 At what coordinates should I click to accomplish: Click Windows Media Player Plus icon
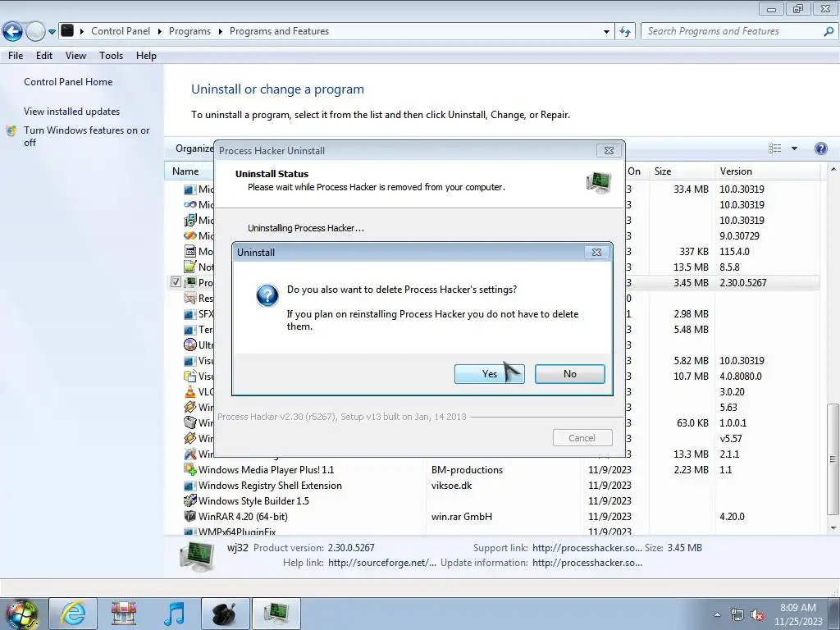coord(189,470)
